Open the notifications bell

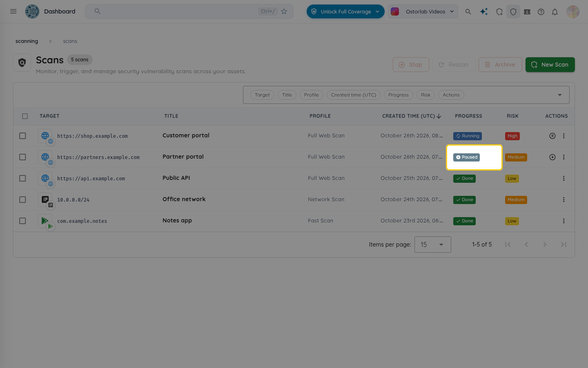pos(555,11)
